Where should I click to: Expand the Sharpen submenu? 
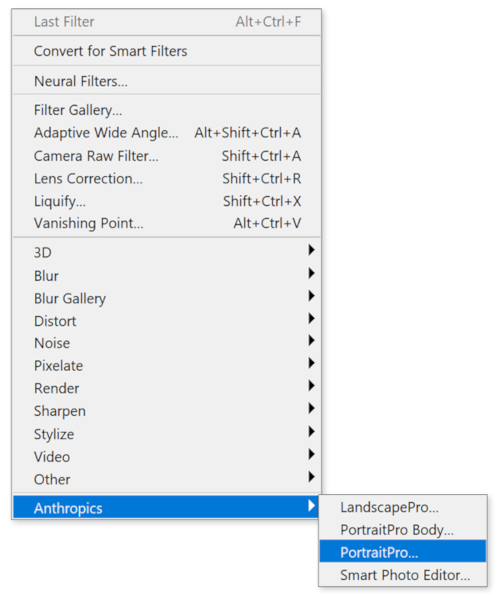coord(167,411)
